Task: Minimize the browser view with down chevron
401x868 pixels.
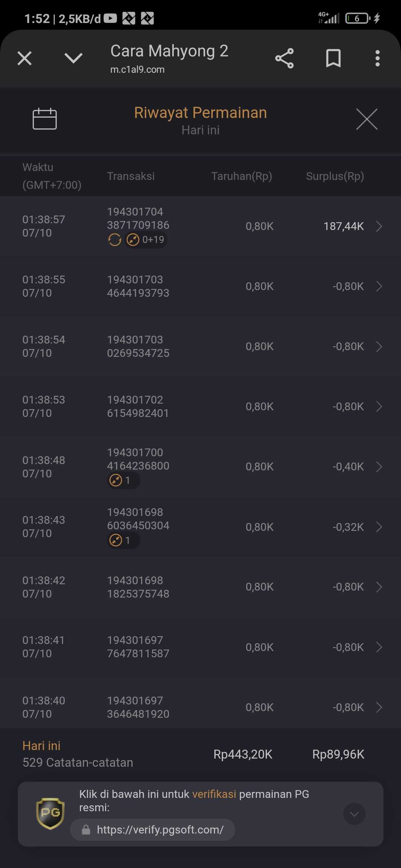Action: (74, 58)
